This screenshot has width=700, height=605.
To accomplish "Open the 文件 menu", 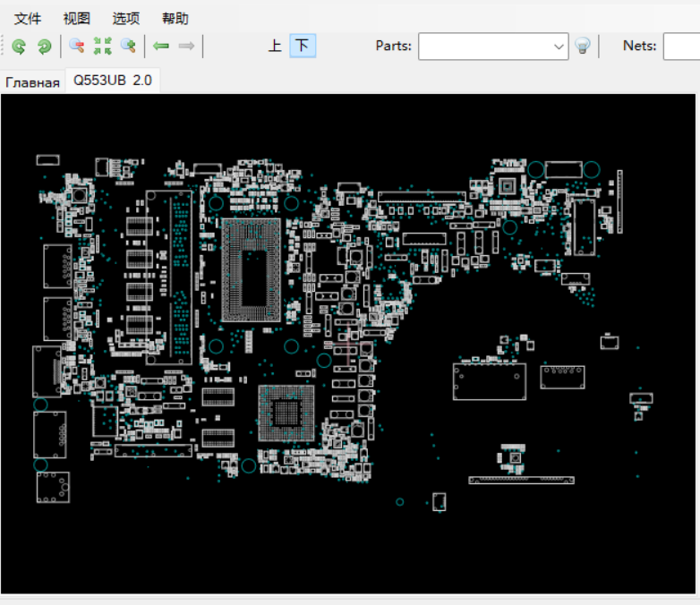I will tap(28, 18).
